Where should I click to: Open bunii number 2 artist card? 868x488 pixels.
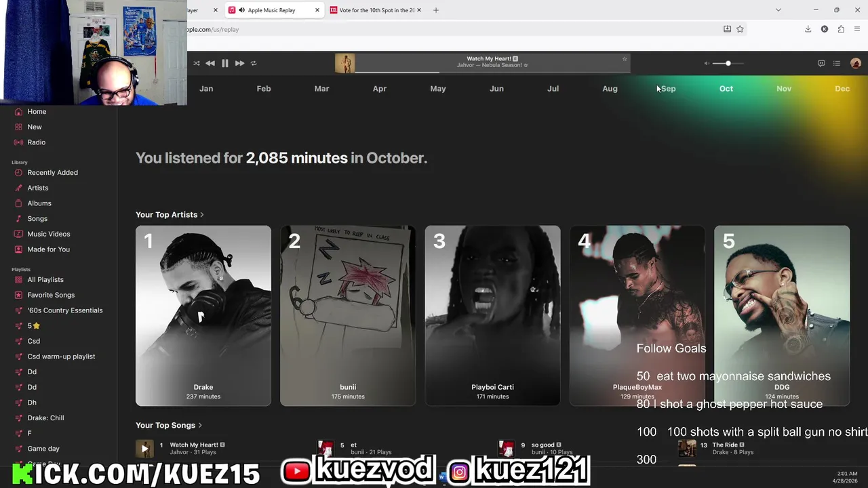point(348,316)
